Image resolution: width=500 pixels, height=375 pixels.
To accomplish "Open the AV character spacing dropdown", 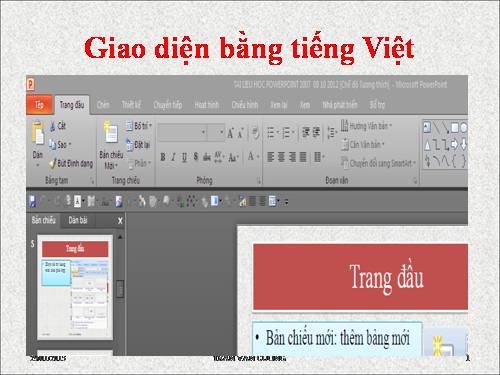I will tap(219, 157).
